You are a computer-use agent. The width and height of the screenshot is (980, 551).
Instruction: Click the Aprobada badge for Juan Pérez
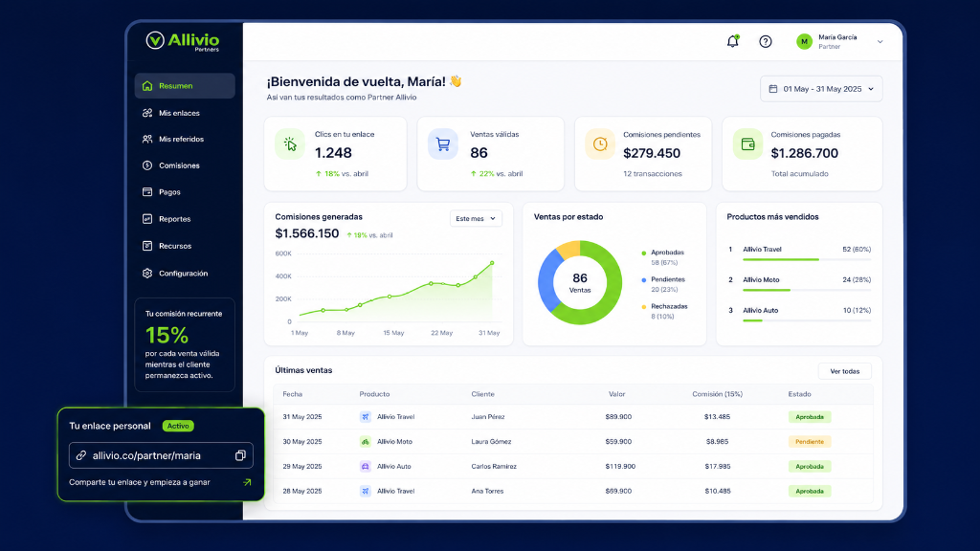pyautogui.click(x=810, y=417)
